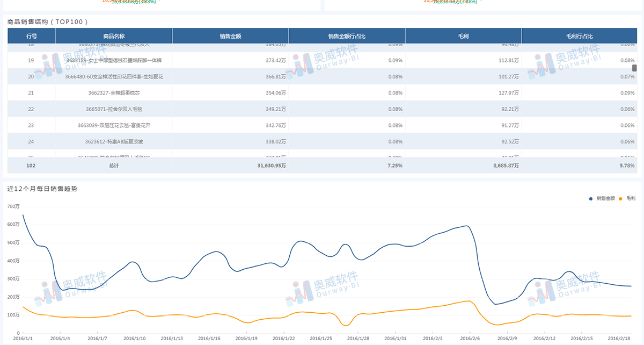Click total sales 31,630.95万
The width and height of the screenshot is (644, 345).
(272, 166)
